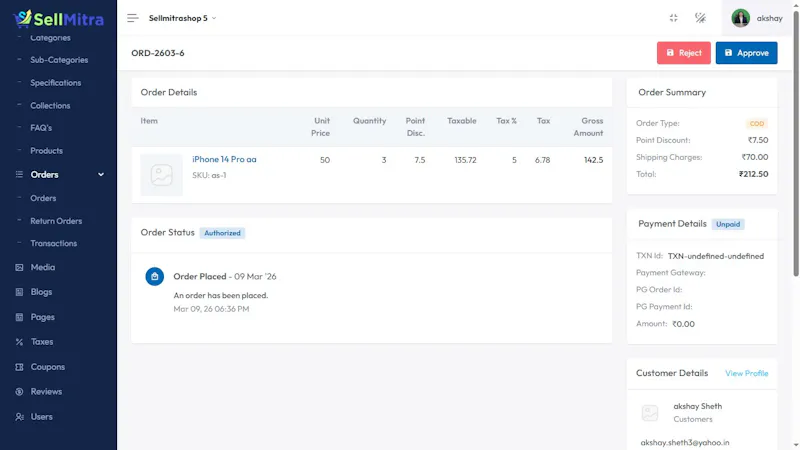The image size is (800, 450).
Task: Click the taxable 135.72 cell
Action: click(465, 160)
